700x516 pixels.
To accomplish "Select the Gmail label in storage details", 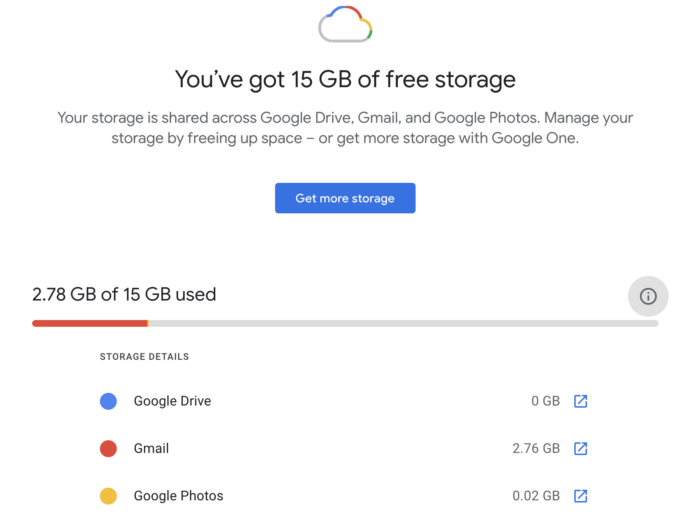I will [x=151, y=449].
